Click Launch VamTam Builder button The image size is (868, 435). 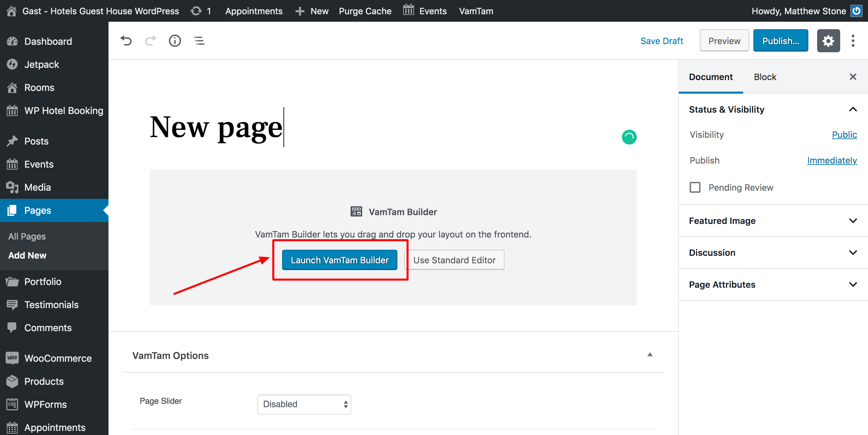click(339, 260)
